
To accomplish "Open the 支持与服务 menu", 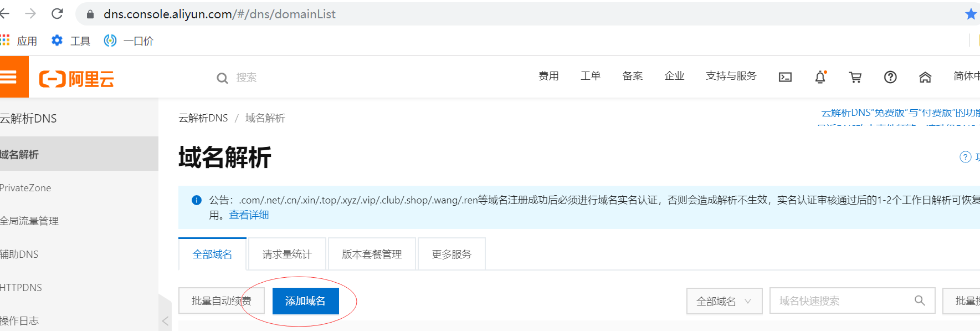I will (x=731, y=76).
